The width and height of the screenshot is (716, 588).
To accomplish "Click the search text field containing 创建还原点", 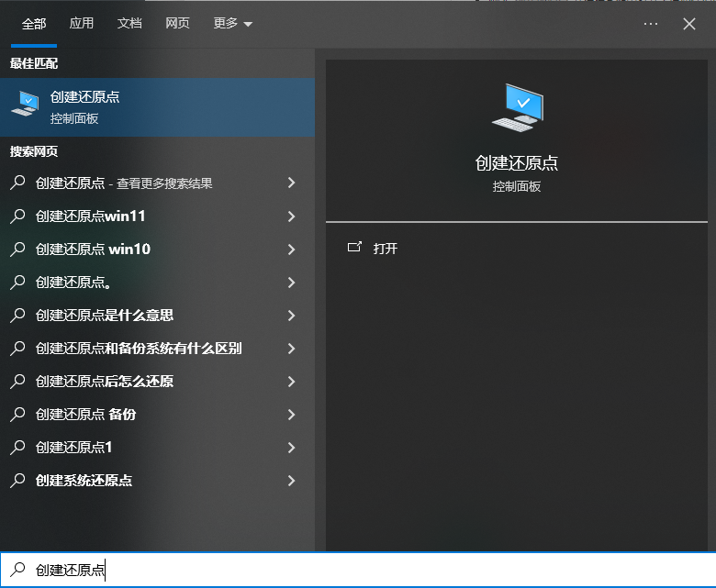I will (367, 570).
